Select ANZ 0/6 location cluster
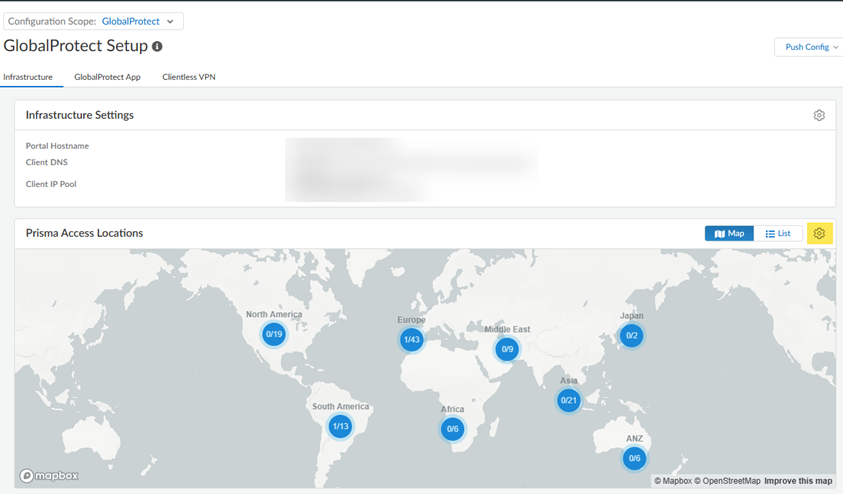Viewport: 843px width, 495px height. [634, 458]
